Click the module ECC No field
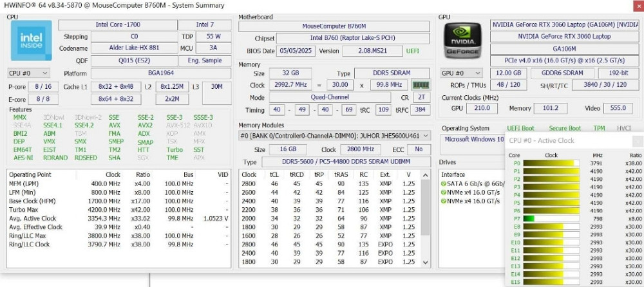 [x=419, y=149]
